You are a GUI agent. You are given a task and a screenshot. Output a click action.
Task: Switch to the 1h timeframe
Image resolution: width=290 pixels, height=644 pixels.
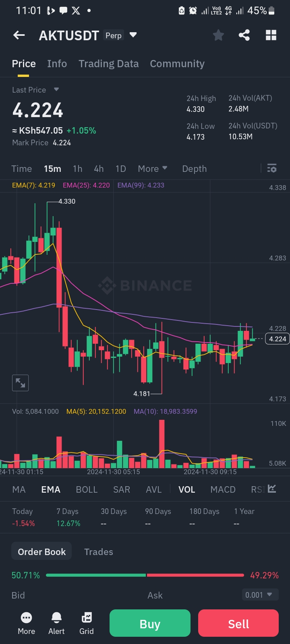(x=77, y=169)
